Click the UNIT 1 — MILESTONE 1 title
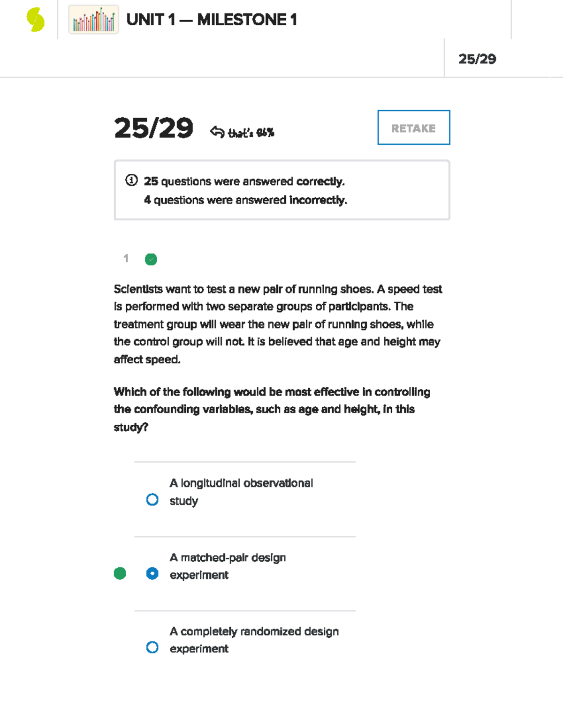 click(212, 20)
